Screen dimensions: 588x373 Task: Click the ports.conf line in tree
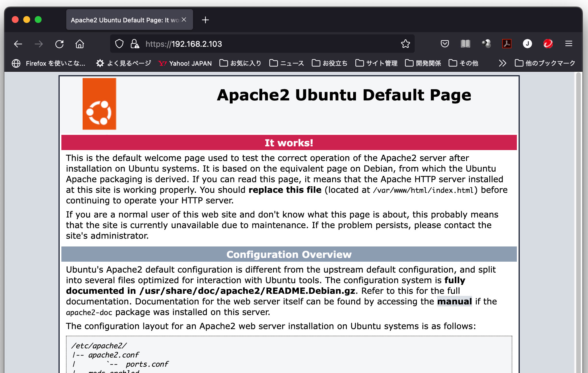(x=147, y=364)
